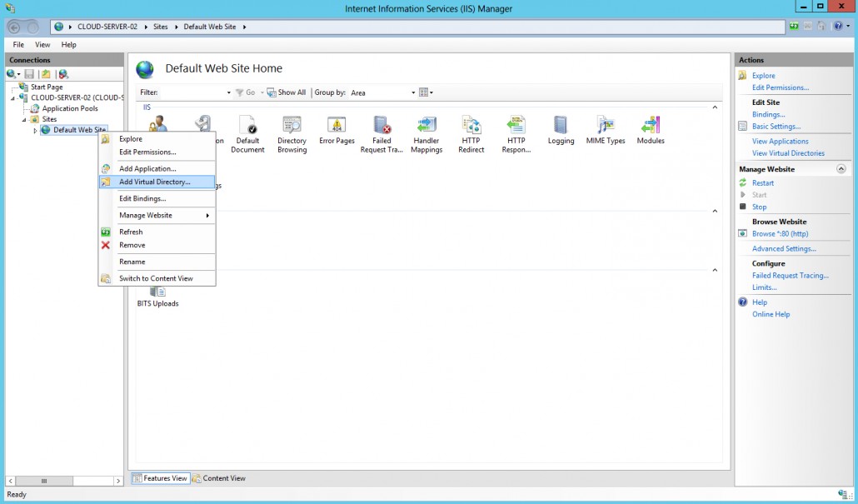Click the red X Remove icon in context menu
This screenshot has height=504, width=858.
(x=106, y=245)
